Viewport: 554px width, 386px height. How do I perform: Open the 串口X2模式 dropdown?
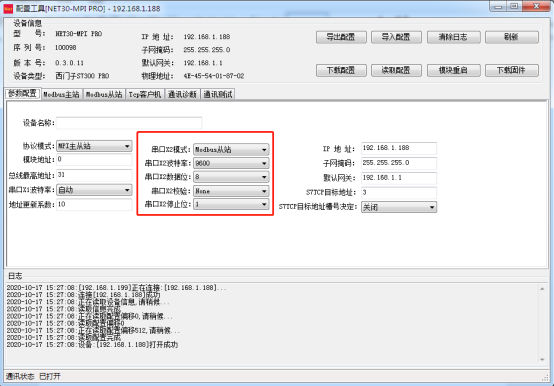pos(231,149)
